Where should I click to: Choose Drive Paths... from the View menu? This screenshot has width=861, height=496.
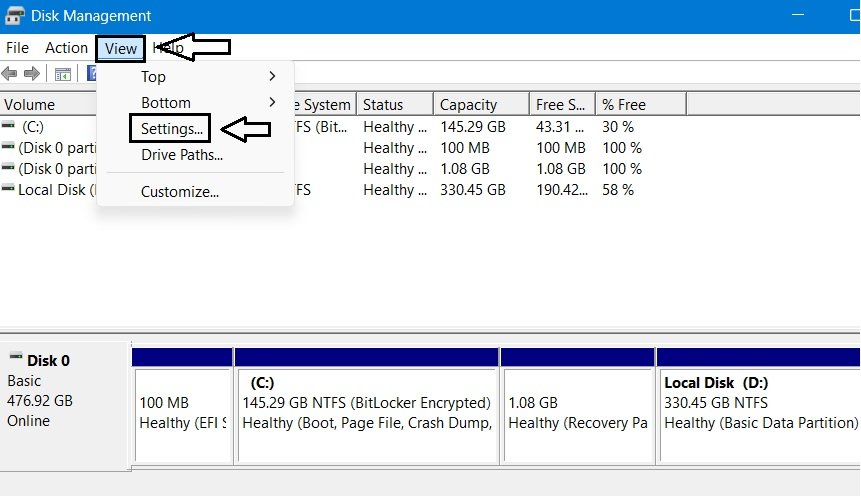[x=182, y=155]
